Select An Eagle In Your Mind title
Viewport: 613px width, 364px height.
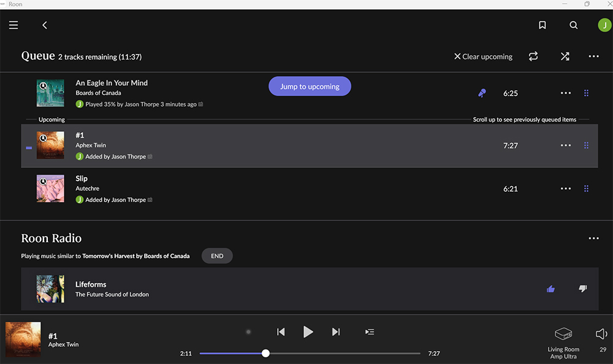coord(112,83)
